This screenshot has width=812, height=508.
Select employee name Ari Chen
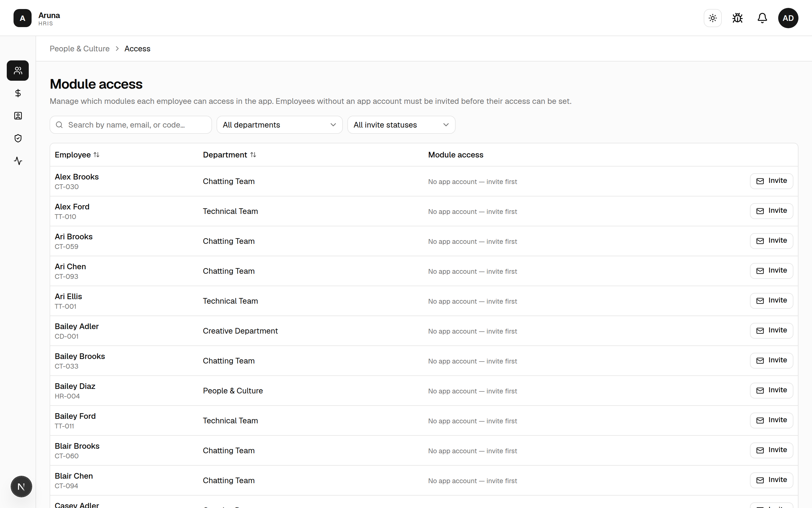(x=70, y=266)
